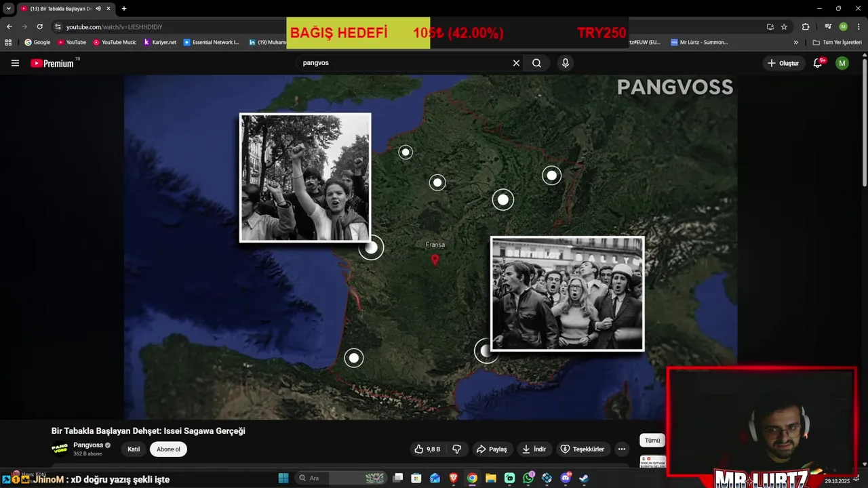Open more actions three-dot menu
This screenshot has width=868, height=488.
(621, 449)
